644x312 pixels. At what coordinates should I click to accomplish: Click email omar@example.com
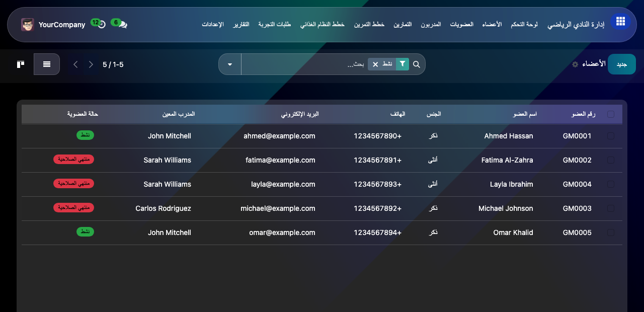pyautogui.click(x=282, y=232)
